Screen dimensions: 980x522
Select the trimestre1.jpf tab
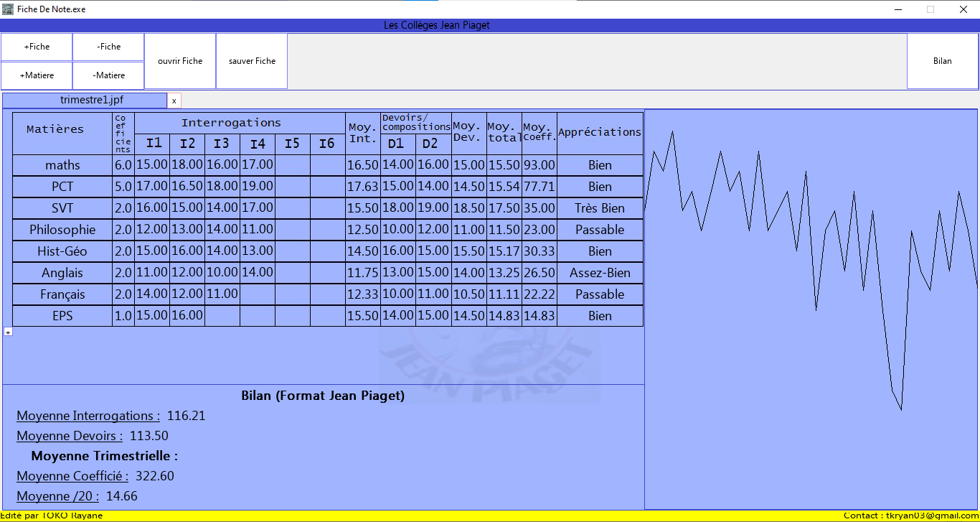point(85,101)
